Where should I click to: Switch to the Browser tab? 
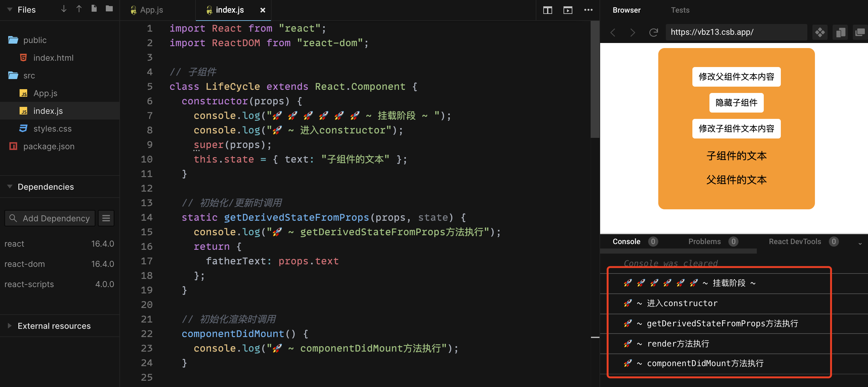point(626,10)
